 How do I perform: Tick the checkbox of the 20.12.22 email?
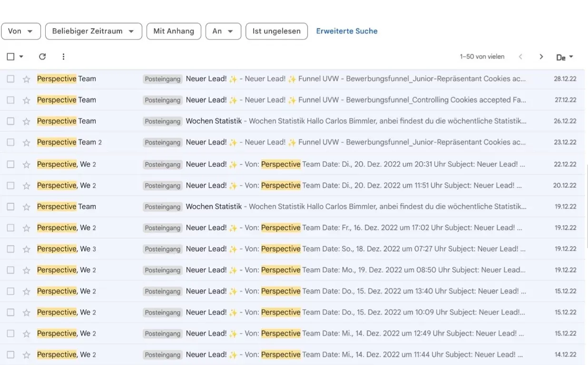(x=10, y=186)
